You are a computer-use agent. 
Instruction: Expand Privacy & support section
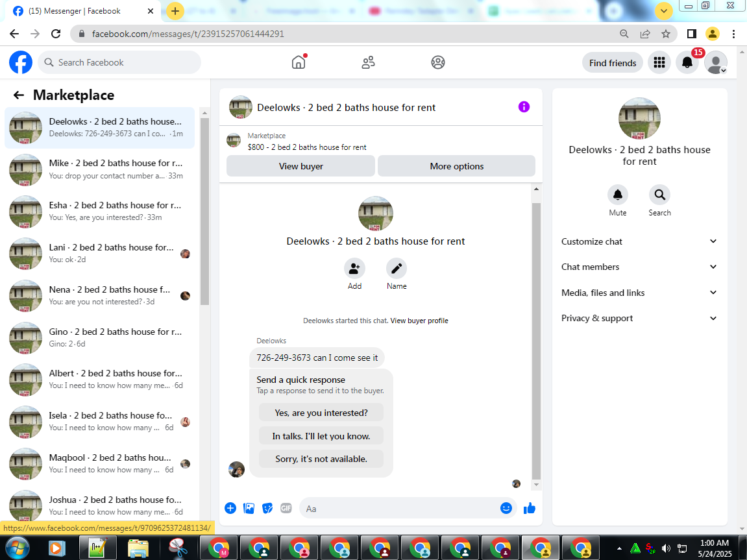[x=639, y=318]
